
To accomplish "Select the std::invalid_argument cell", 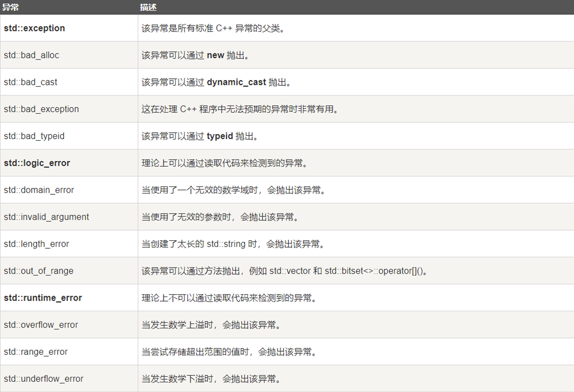I will (x=69, y=217).
